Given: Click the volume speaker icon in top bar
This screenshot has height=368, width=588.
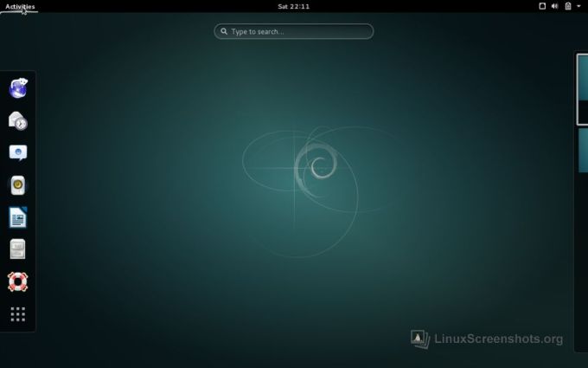Looking at the screenshot, I should point(555,6).
